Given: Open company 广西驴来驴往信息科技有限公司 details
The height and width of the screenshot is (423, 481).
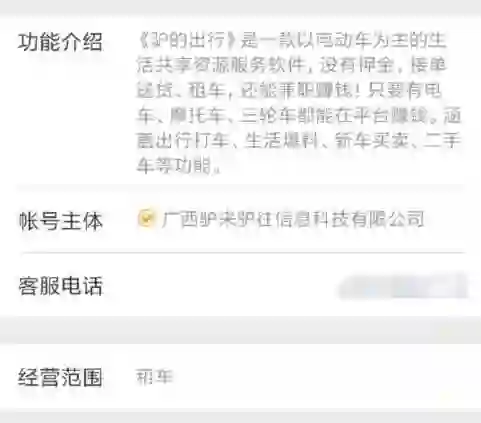Looking at the screenshot, I should pyautogui.click(x=293, y=219).
